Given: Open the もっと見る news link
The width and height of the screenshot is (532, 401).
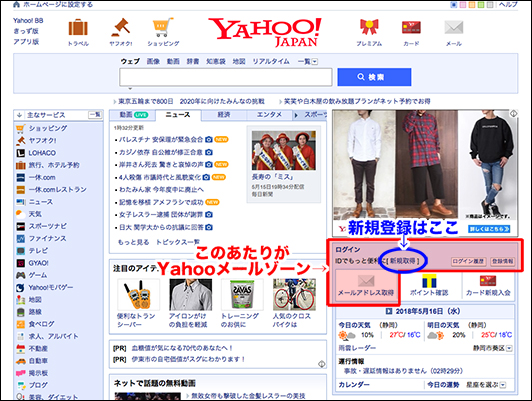Looking at the screenshot, I should click(133, 242).
